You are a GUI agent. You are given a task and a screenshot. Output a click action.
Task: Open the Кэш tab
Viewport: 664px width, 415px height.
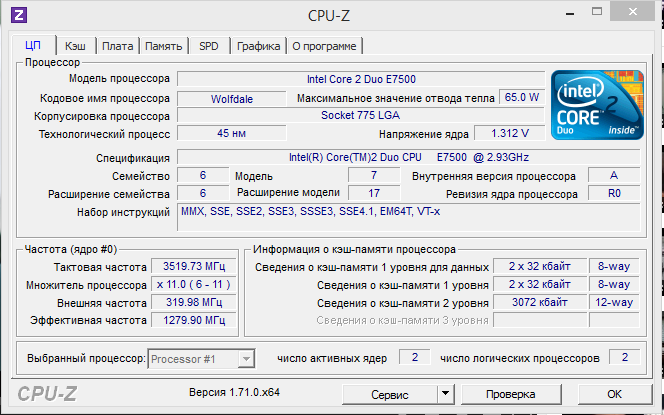75,46
